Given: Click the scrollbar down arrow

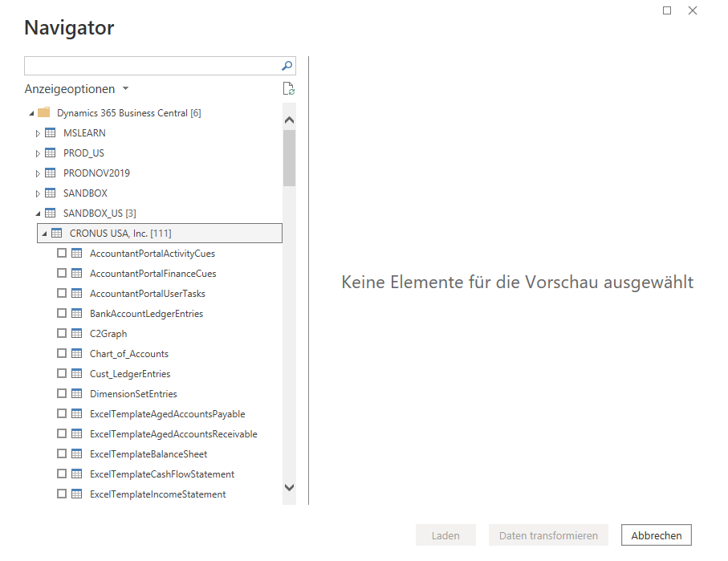Looking at the screenshot, I should click(289, 487).
